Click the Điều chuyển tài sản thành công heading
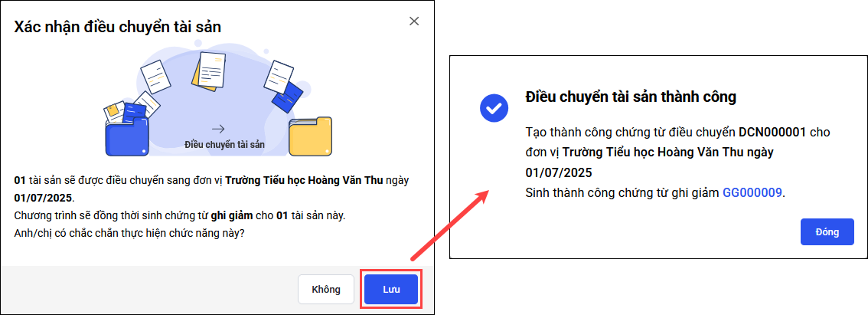The width and height of the screenshot is (868, 315). pos(631,97)
